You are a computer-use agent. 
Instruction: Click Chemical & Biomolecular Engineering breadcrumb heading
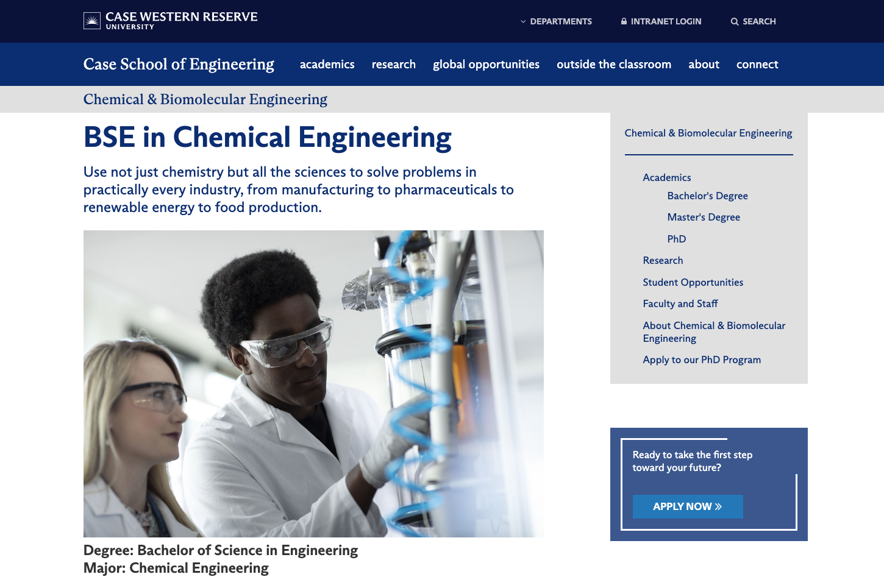tap(205, 99)
